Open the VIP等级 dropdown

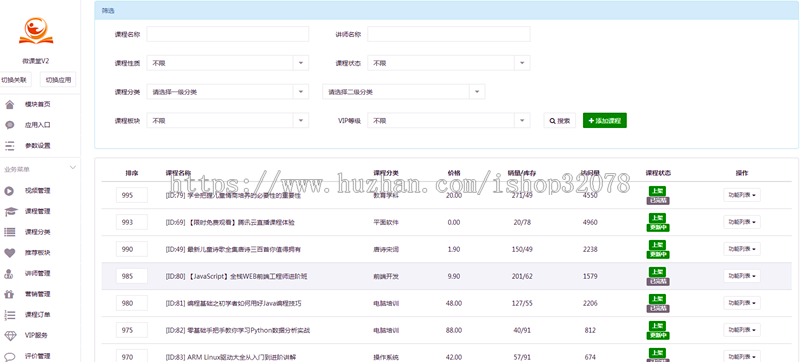pos(448,121)
